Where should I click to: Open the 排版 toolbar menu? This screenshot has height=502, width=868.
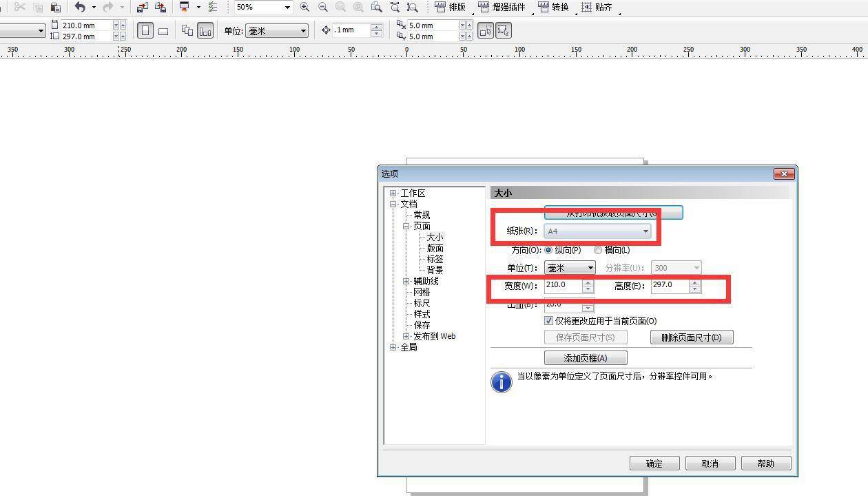pos(451,7)
